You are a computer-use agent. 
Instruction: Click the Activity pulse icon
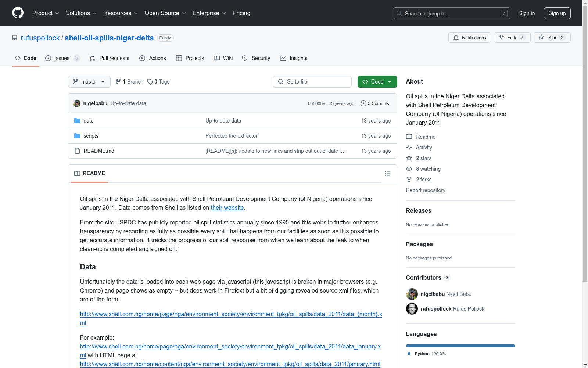[x=409, y=148]
